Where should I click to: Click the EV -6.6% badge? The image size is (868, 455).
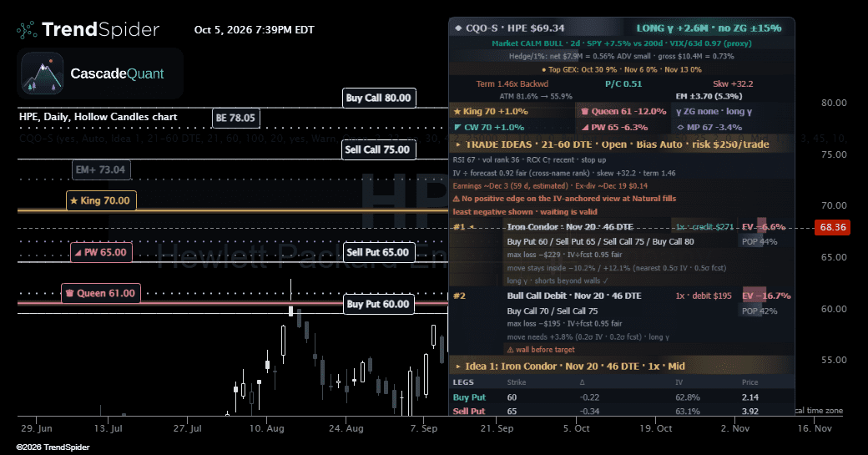(x=764, y=227)
